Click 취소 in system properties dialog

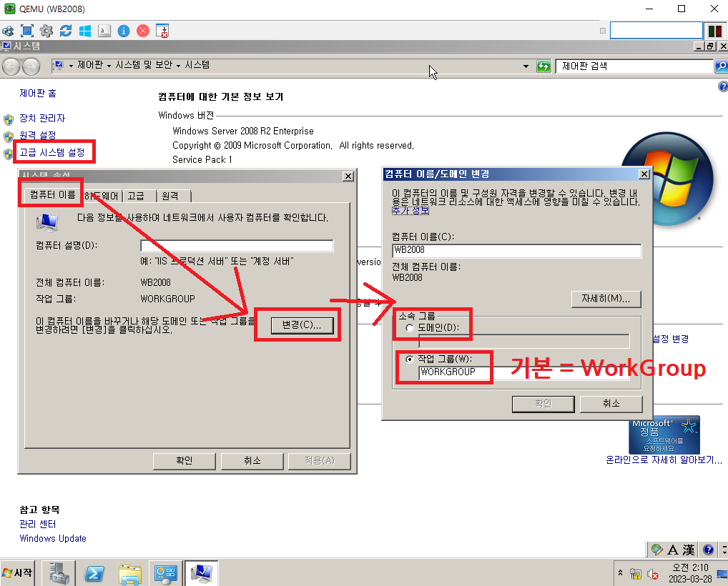[252, 461]
